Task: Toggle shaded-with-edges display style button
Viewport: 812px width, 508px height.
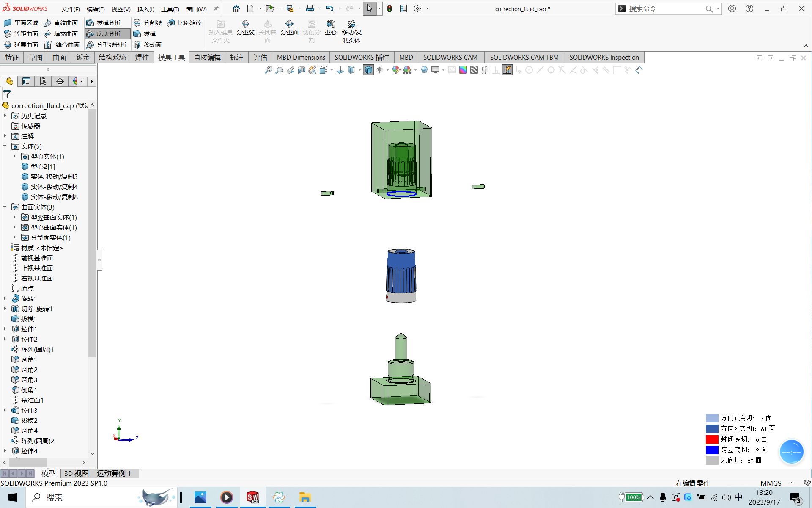Action: [x=368, y=70]
